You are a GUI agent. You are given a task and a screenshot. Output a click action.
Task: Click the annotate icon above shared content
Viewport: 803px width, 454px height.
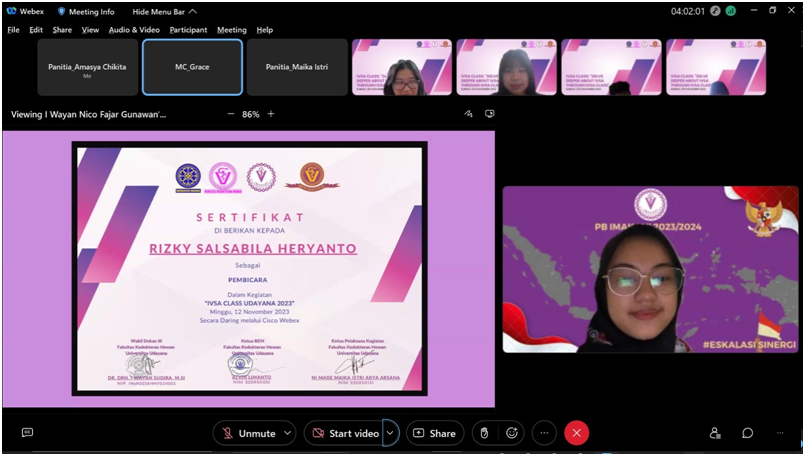(468, 114)
